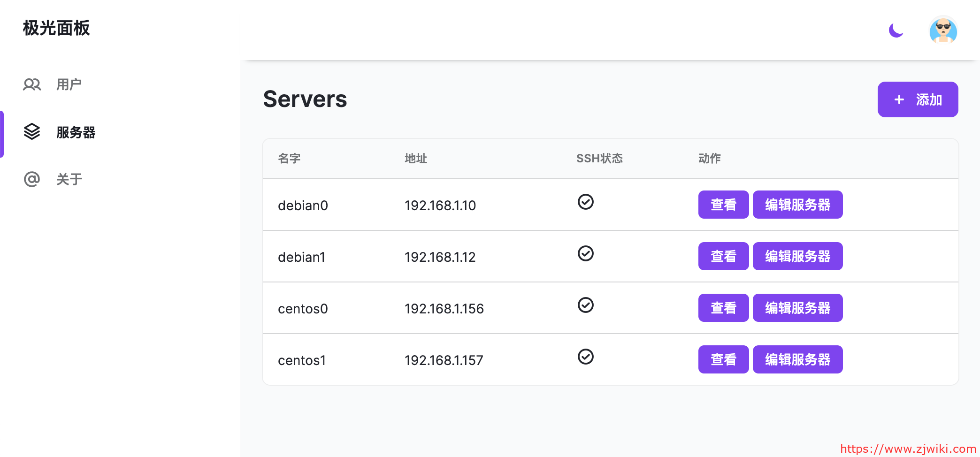Edit the centos1 server with 编辑服务器
Viewport: 980px width, 457px height.
[x=797, y=359]
